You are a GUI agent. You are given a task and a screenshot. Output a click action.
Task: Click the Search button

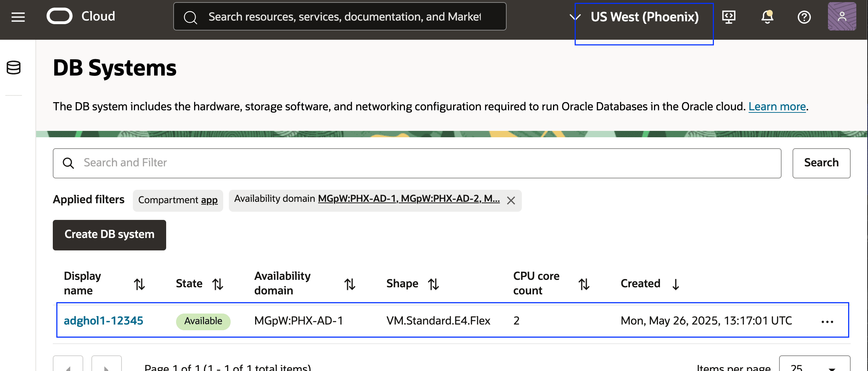821,163
